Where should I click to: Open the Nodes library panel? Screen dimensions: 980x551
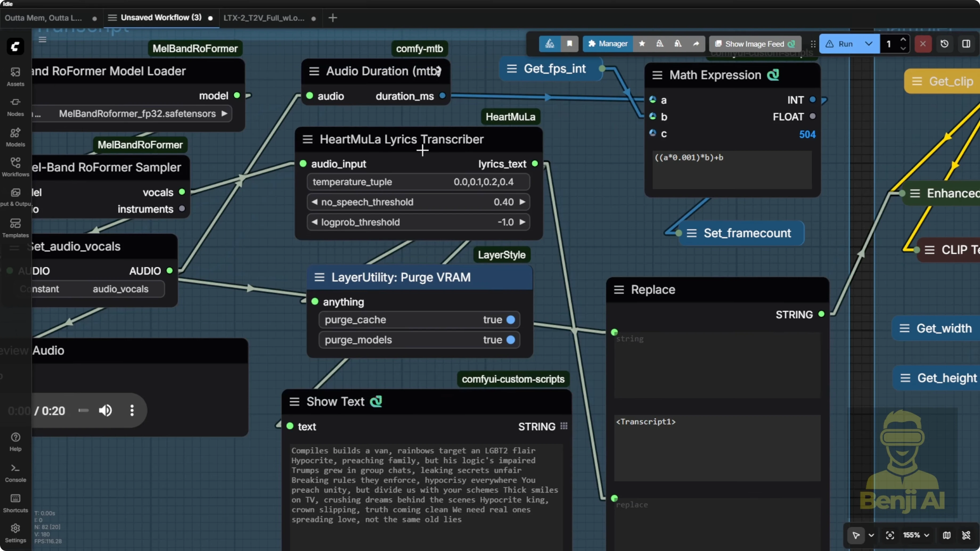[15, 106]
